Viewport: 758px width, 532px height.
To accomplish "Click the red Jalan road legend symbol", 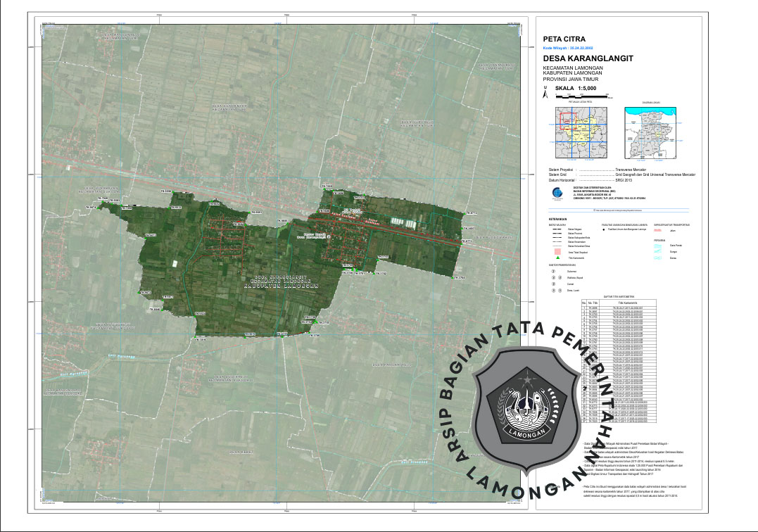I will coord(659,230).
